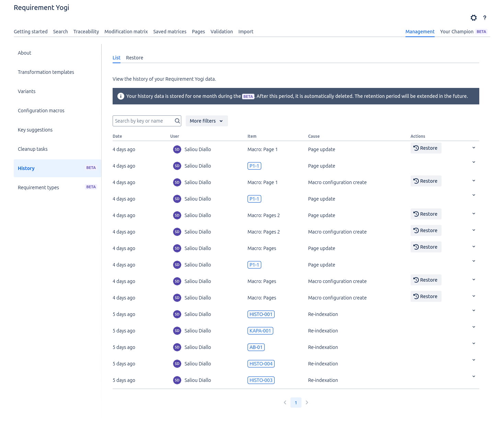Go to previous page arrow
This screenshot has width=504, height=430.
pyautogui.click(x=285, y=403)
